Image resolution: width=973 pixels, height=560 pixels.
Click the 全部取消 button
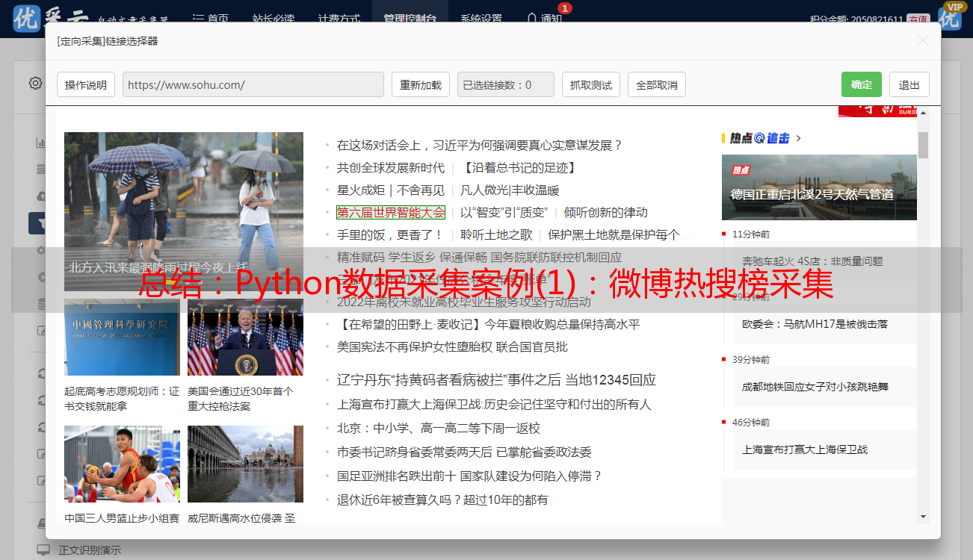(x=656, y=84)
